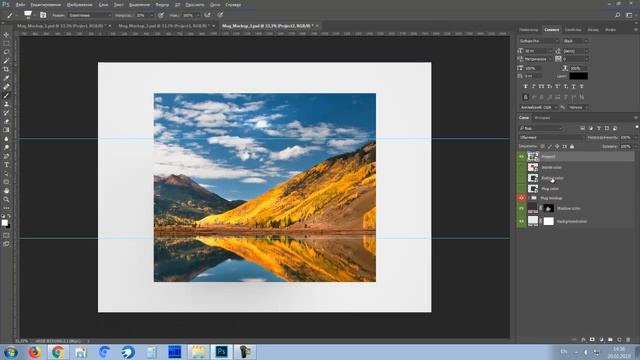Select the Horizontal Type tool

pos(6,164)
